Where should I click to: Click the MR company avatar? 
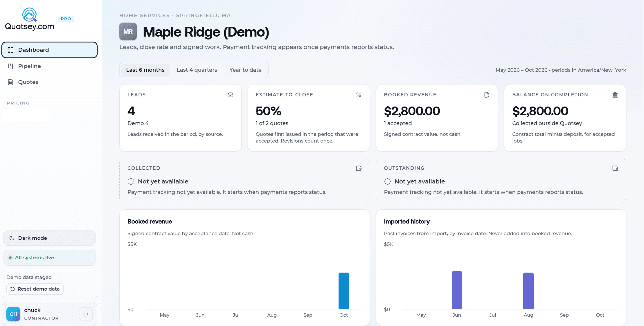coord(128,32)
